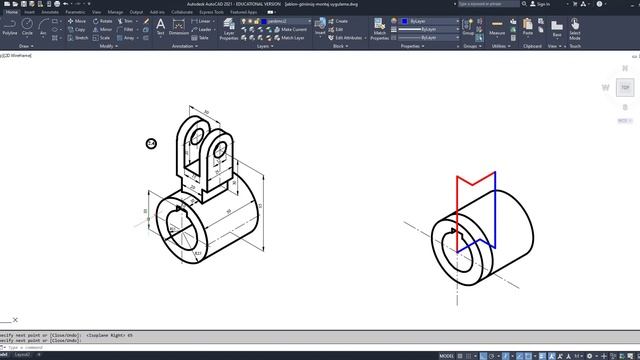Toggle isometric drafting in status bar
The image size is (640, 360).
(x=505, y=356)
